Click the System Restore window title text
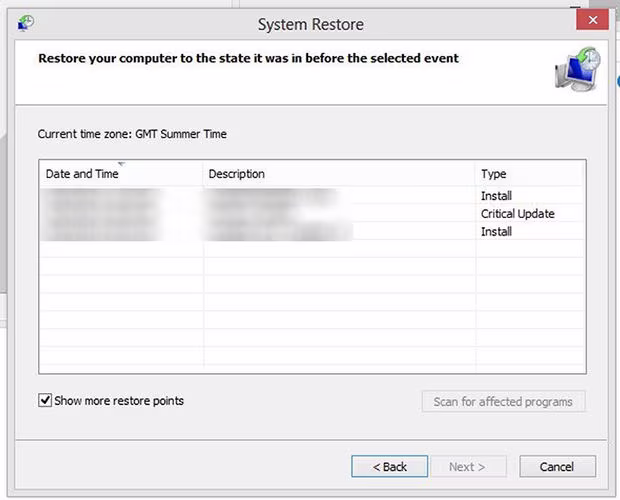This screenshot has height=500, width=620. 311,24
